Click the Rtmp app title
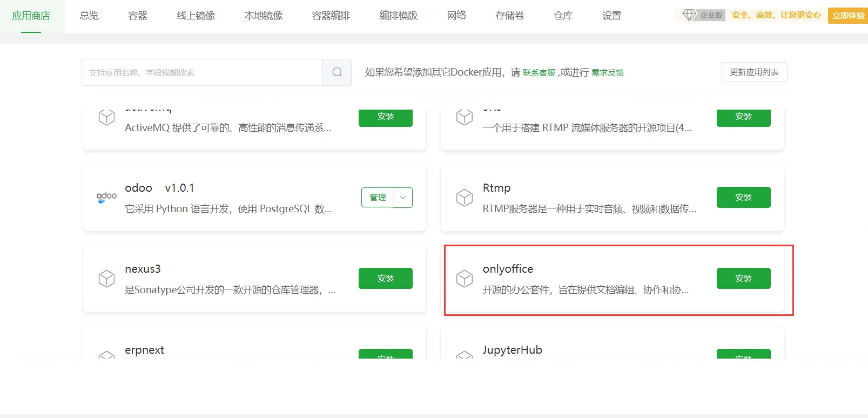The height and width of the screenshot is (418, 868). click(x=496, y=188)
